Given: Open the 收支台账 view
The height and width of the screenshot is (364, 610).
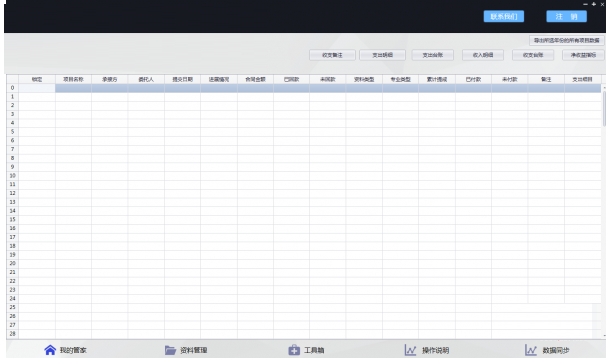Looking at the screenshot, I should click(x=533, y=55).
